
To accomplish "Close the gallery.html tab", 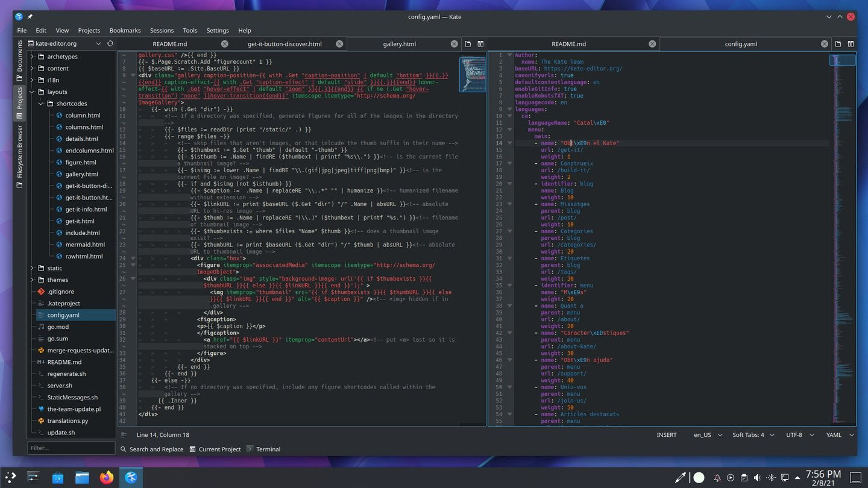I will (454, 44).
